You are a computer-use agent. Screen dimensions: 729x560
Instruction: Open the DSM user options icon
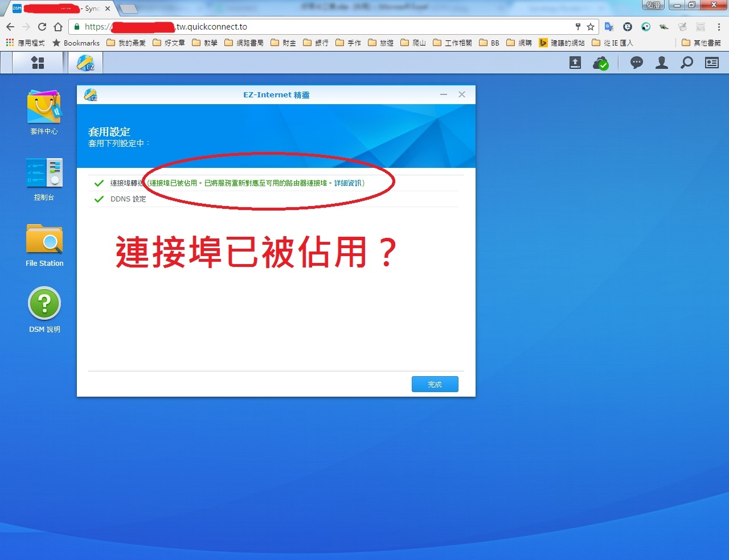[662, 63]
